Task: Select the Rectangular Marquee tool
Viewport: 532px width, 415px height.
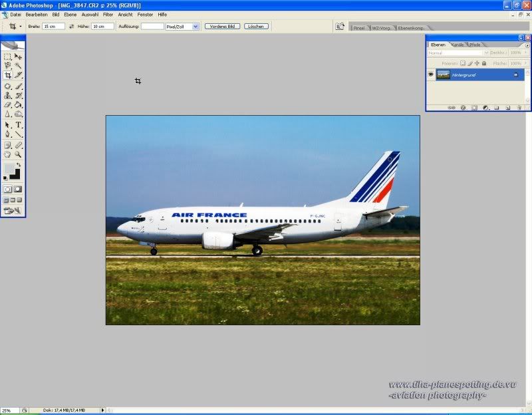Action: pyautogui.click(x=7, y=57)
